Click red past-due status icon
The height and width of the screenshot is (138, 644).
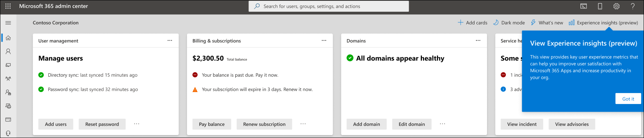point(195,75)
